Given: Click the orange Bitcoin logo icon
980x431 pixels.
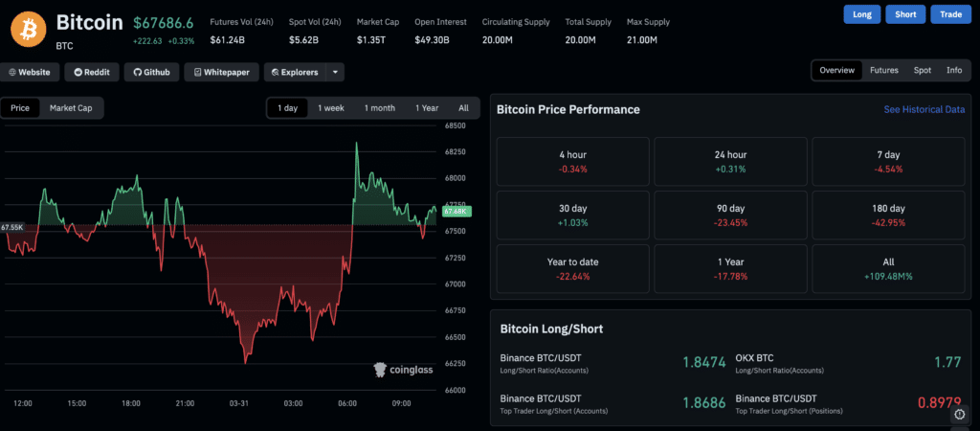Looking at the screenshot, I should click(29, 30).
